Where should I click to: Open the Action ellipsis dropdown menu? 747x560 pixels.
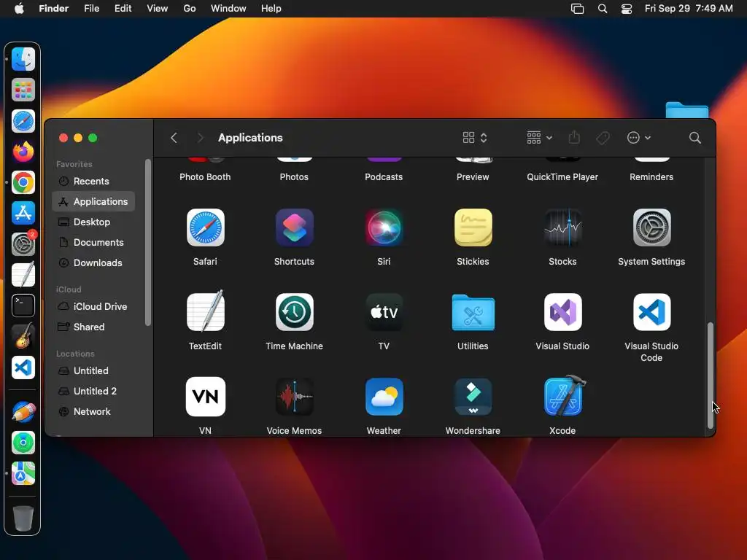639,138
